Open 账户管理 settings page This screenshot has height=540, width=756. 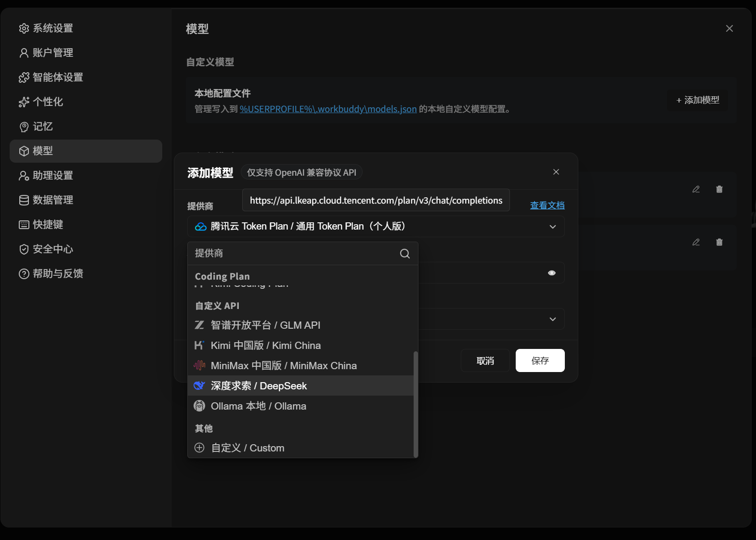(86, 53)
